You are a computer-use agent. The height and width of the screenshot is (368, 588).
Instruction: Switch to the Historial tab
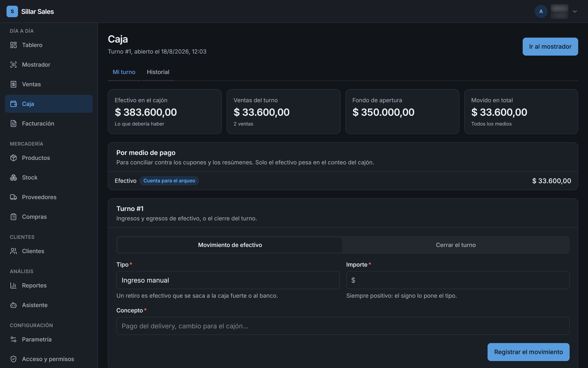point(158,72)
